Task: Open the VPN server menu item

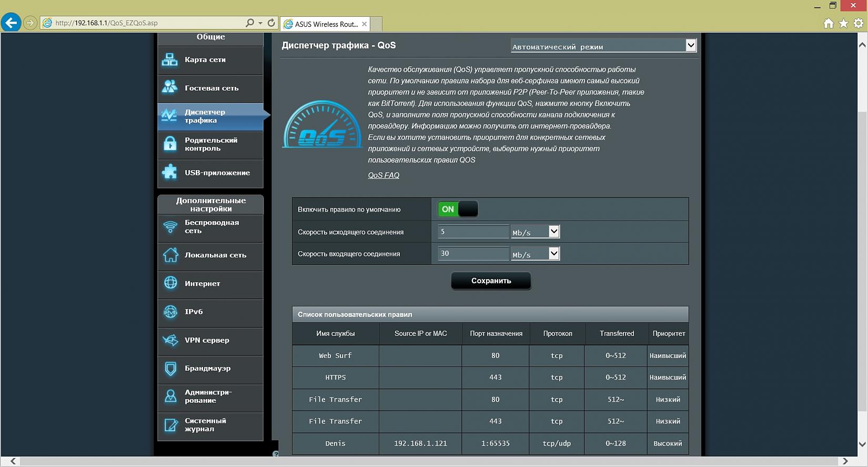Action: tap(207, 340)
